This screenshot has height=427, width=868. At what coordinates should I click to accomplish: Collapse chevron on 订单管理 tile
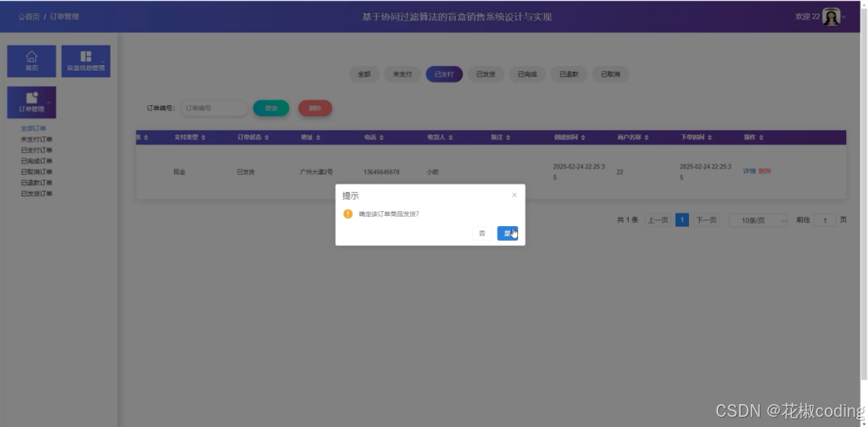pos(49,103)
